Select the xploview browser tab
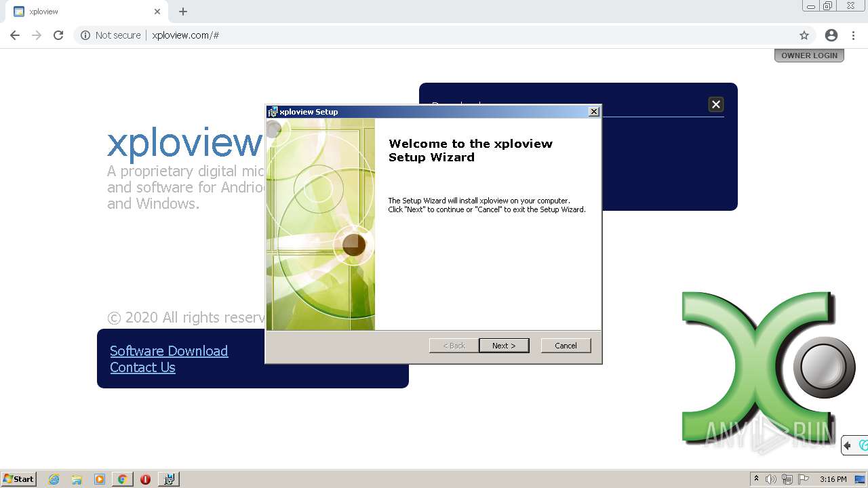This screenshot has height=488, width=868. click(86, 12)
